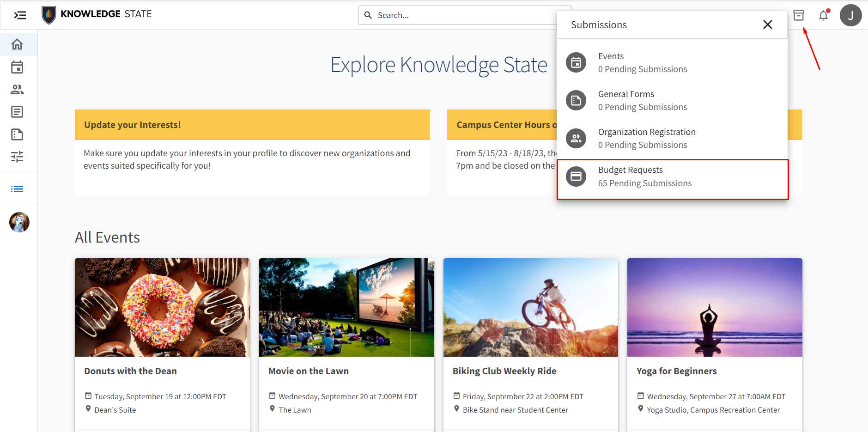Click Wednesday, September 20 date text
The height and width of the screenshot is (432, 868).
coord(348,396)
